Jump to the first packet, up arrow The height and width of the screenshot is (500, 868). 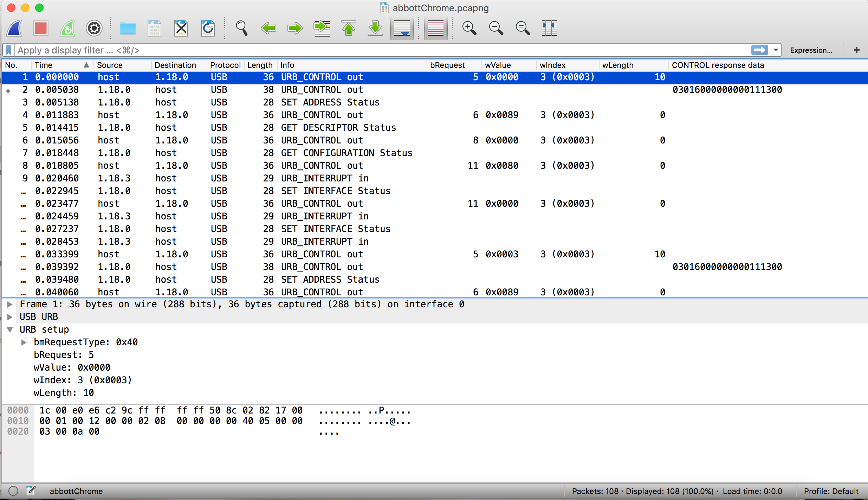coord(349,28)
